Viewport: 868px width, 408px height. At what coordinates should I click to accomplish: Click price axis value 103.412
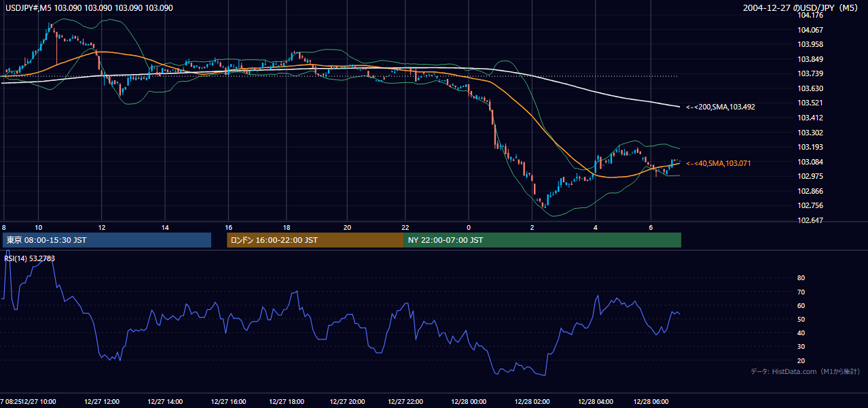[810, 118]
